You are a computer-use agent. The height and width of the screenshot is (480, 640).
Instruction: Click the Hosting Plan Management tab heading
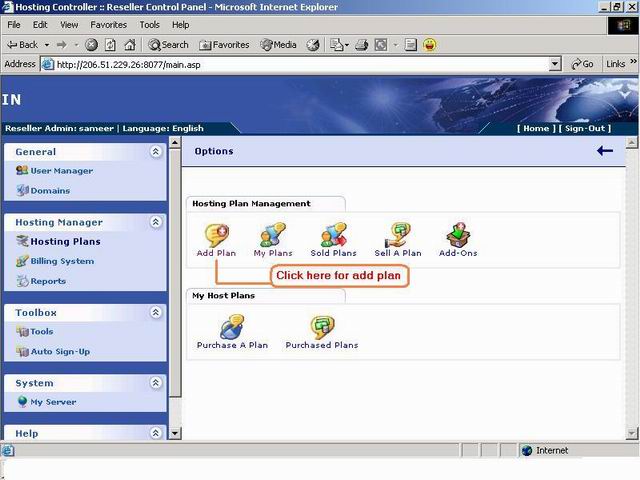click(251, 203)
